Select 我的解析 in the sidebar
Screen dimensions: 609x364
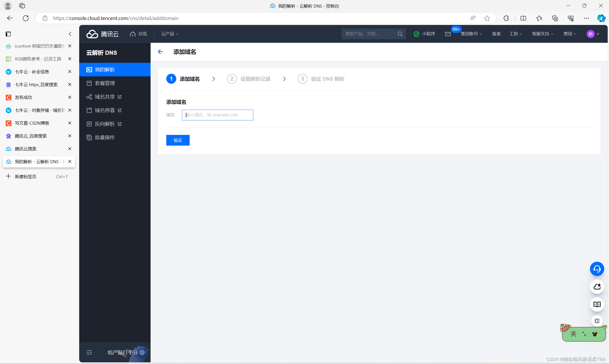[115, 70]
